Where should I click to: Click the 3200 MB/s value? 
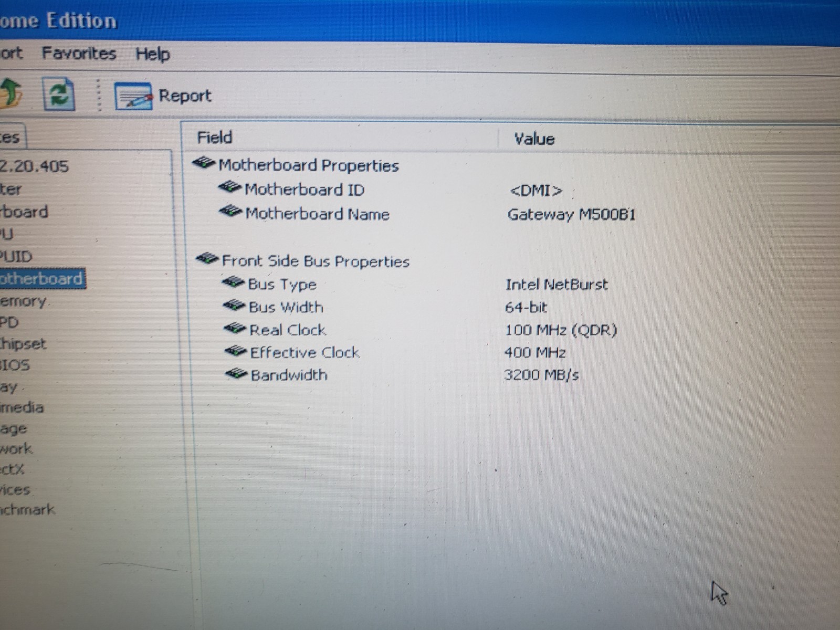tap(541, 375)
